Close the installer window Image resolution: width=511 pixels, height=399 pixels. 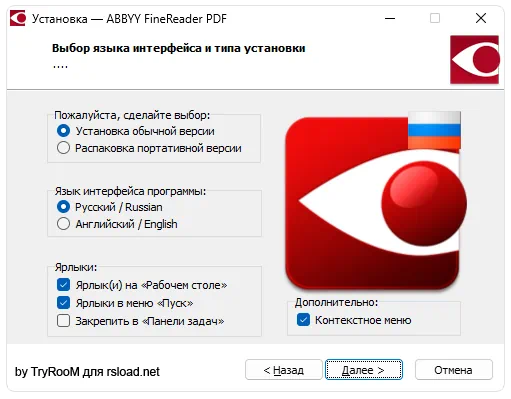pyautogui.click(x=481, y=18)
